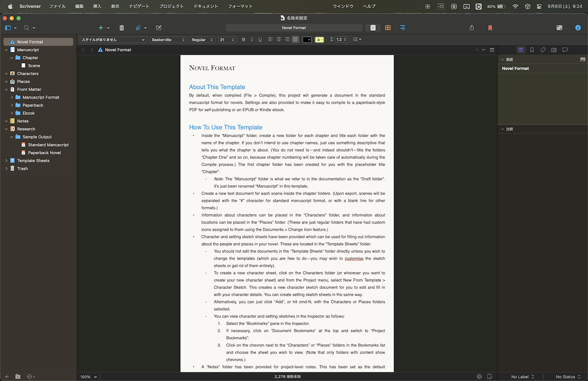Image resolution: width=588 pixels, height=381 pixels.
Task: Go to previous document arrow in editor header
Action: click(477, 50)
